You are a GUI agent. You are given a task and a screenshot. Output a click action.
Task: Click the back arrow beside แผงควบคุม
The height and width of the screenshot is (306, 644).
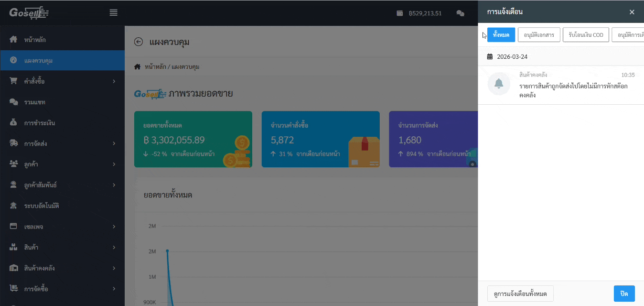click(139, 42)
